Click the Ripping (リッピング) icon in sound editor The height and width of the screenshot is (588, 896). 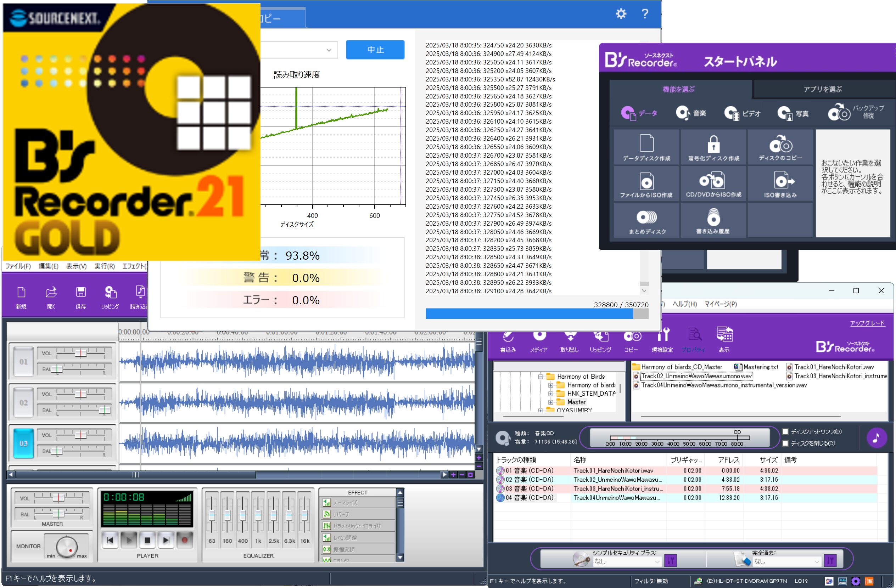(x=110, y=297)
